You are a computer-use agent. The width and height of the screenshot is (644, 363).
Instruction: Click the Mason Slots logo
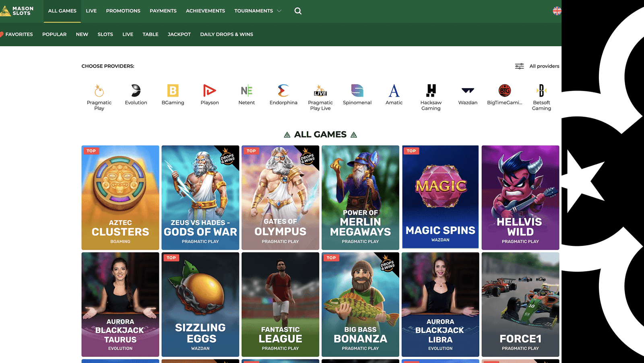click(17, 11)
